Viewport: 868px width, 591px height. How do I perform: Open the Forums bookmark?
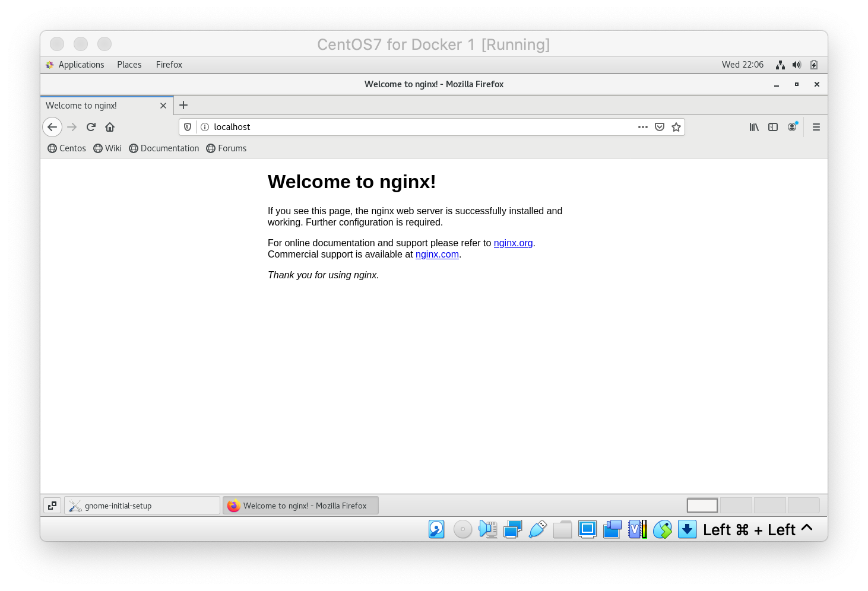click(226, 148)
